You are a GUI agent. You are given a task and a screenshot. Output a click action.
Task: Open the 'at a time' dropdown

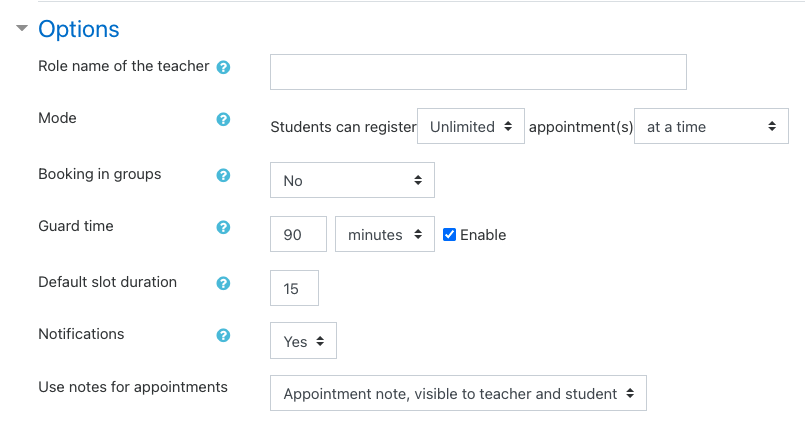pos(711,126)
